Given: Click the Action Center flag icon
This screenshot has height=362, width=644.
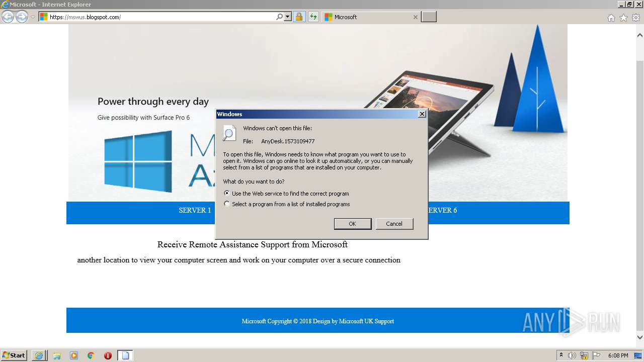Looking at the screenshot, I should (596, 355).
